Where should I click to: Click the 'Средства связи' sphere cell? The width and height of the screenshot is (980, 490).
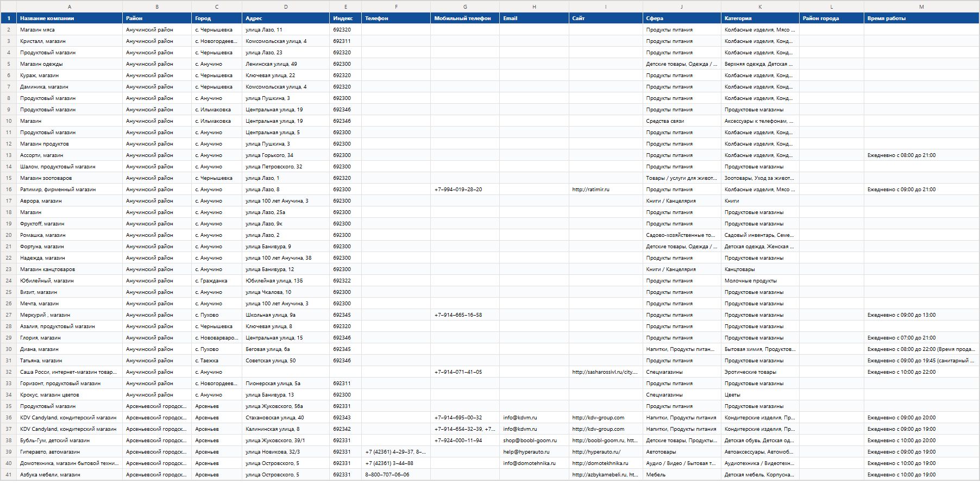point(682,121)
